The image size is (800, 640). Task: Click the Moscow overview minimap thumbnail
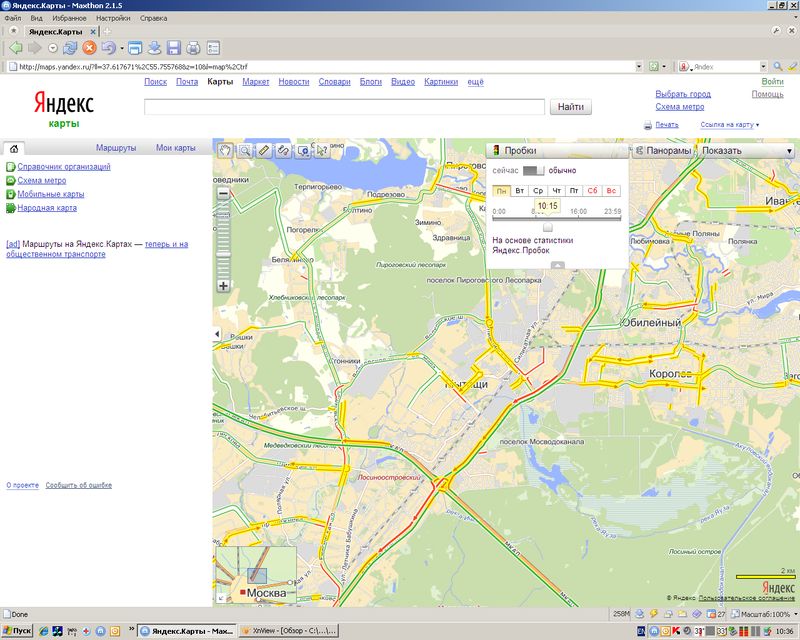click(256, 575)
